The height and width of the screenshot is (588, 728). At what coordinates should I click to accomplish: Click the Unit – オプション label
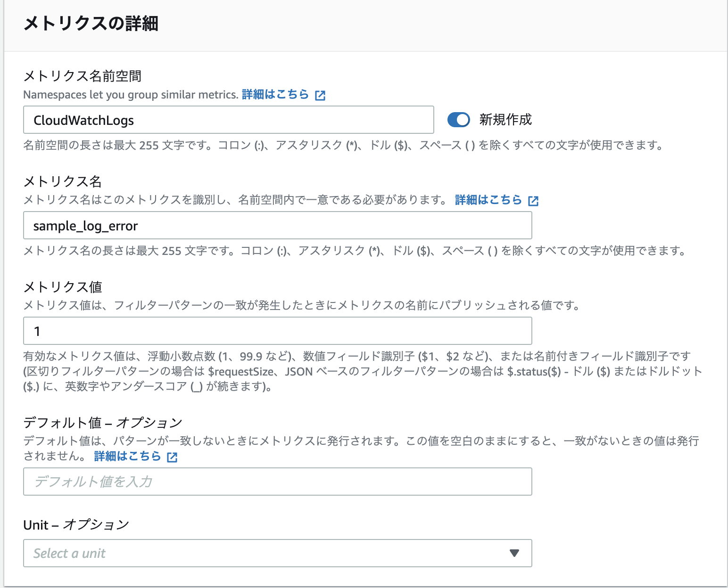tap(76, 524)
